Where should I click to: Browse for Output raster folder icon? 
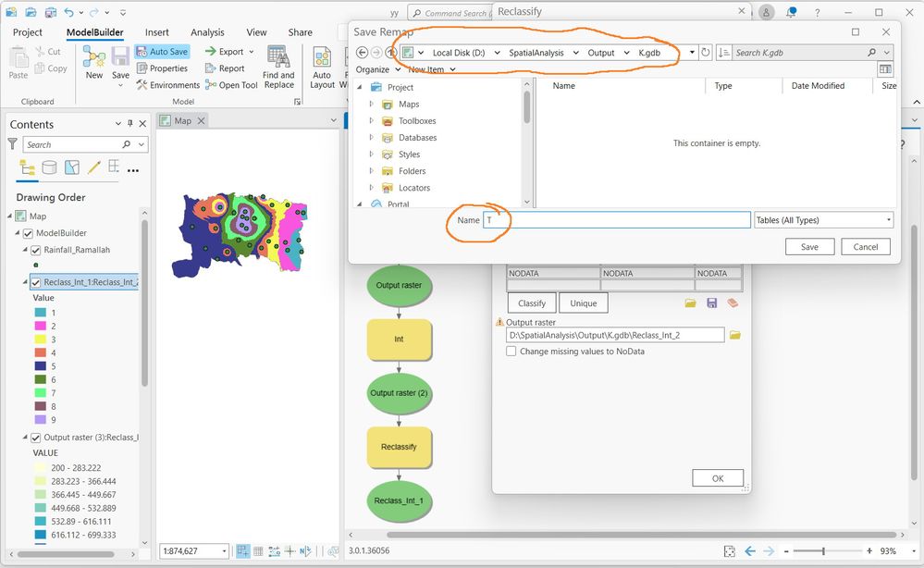734,335
